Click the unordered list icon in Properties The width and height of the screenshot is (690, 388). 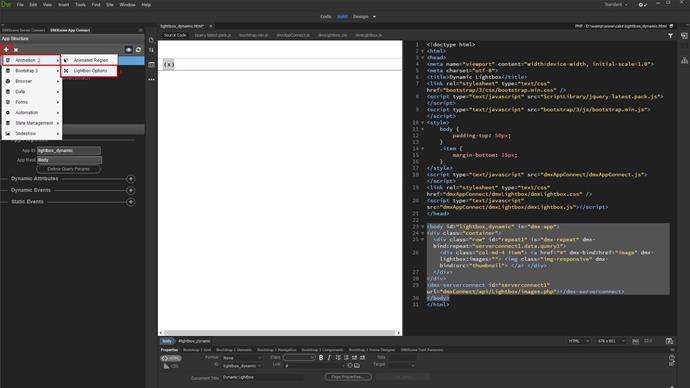[338, 358]
